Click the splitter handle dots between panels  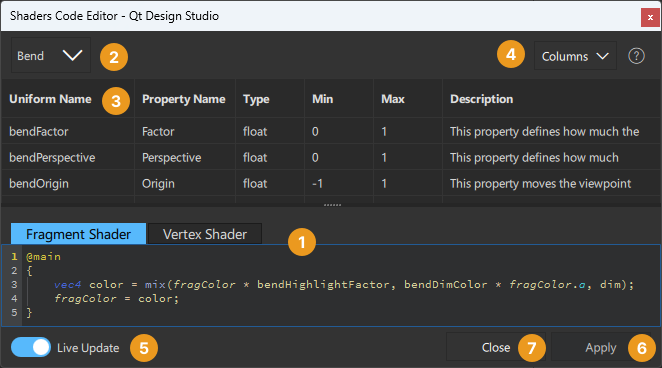pyautogui.click(x=332, y=205)
